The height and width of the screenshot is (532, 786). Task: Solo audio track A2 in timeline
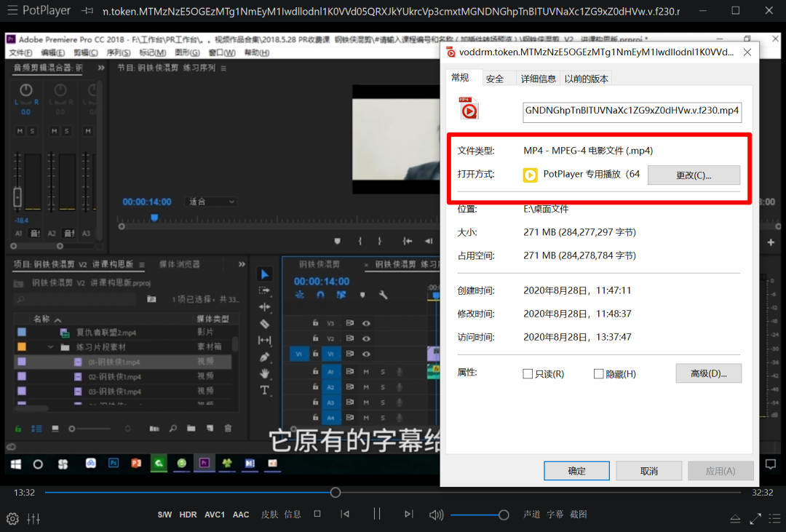pos(383,387)
